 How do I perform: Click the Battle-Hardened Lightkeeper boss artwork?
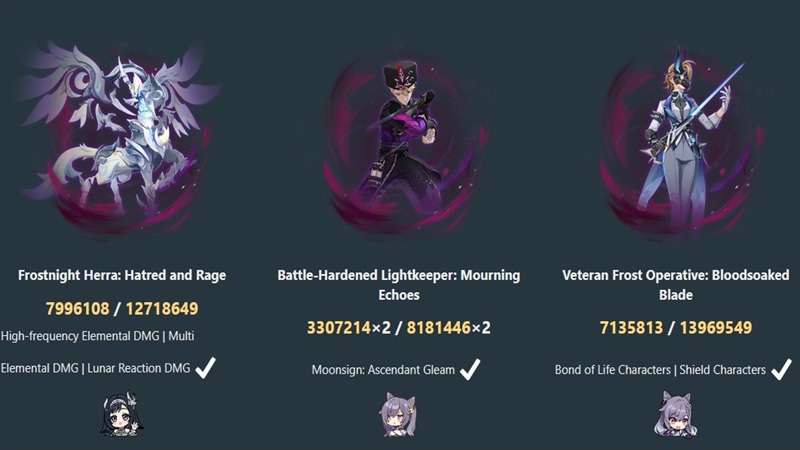pyautogui.click(x=403, y=145)
